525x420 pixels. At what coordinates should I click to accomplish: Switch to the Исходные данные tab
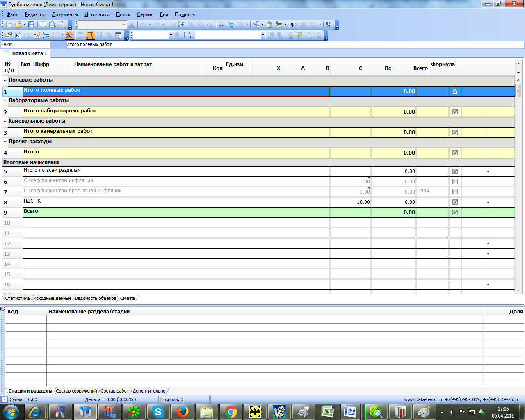pyautogui.click(x=52, y=298)
